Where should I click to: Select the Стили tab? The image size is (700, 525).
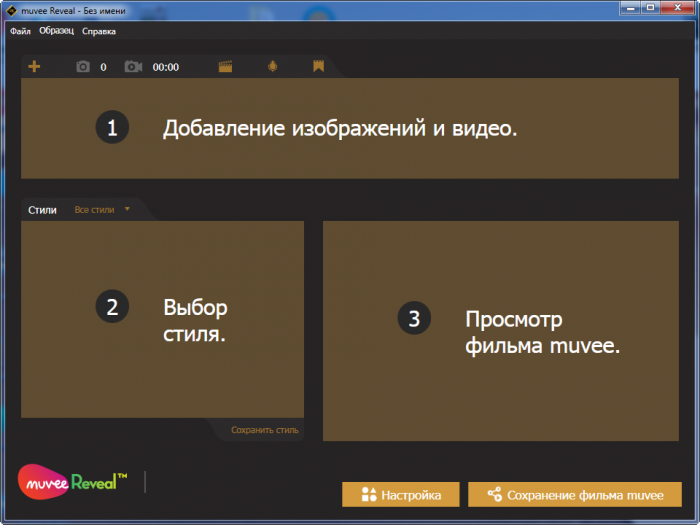pos(42,210)
